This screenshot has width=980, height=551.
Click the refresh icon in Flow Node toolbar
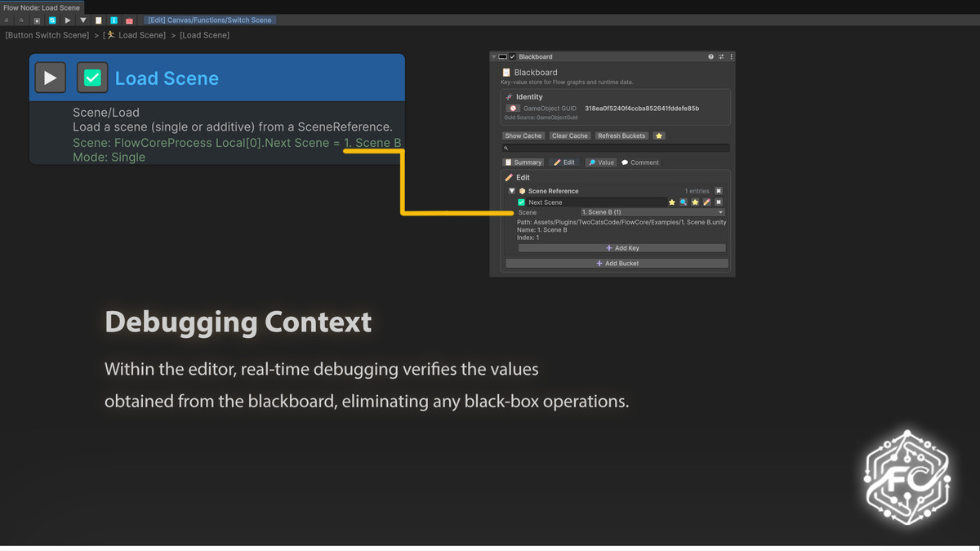52,20
